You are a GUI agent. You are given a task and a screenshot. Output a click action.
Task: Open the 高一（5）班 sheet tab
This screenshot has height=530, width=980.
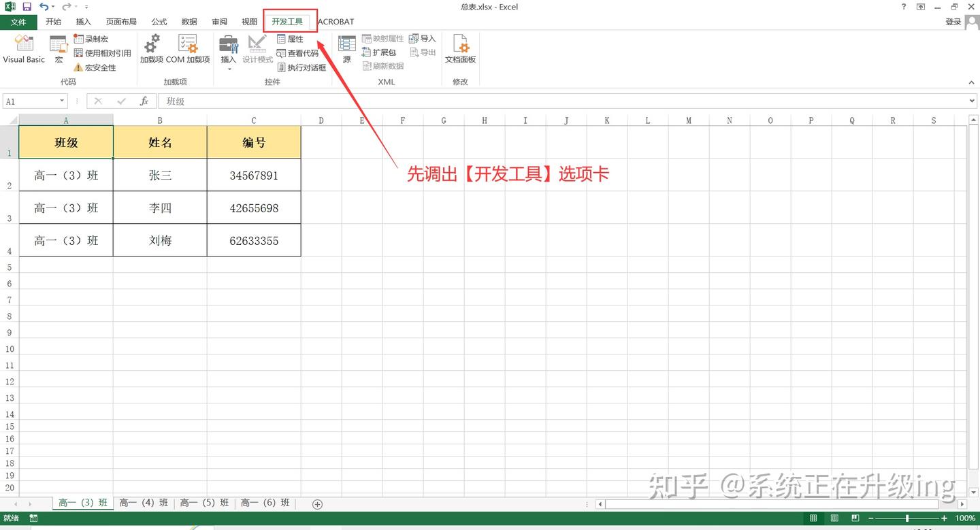click(x=203, y=502)
